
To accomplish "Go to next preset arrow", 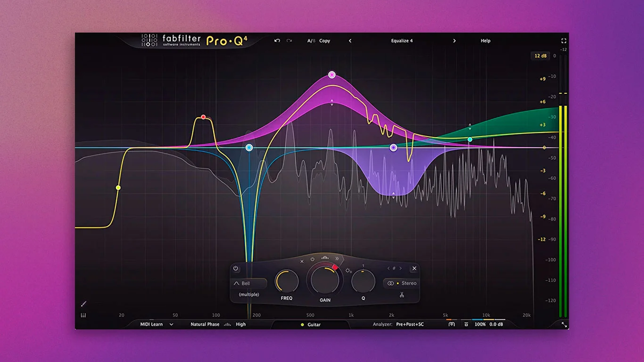I will click(x=454, y=41).
